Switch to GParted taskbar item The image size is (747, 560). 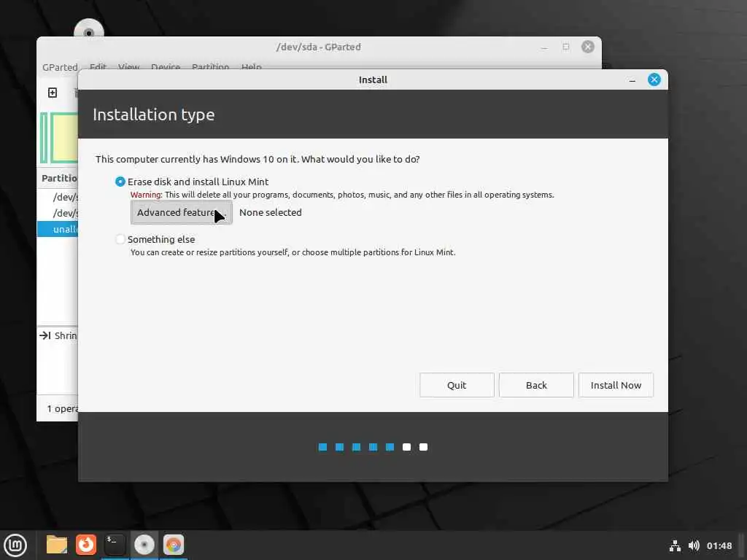click(174, 545)
